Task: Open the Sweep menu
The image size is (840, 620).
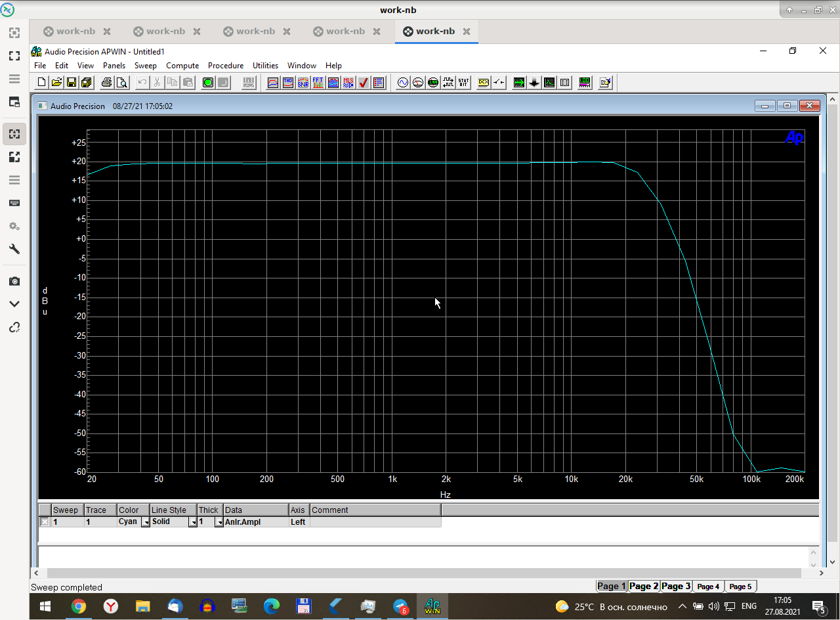Action: point(146,66)
